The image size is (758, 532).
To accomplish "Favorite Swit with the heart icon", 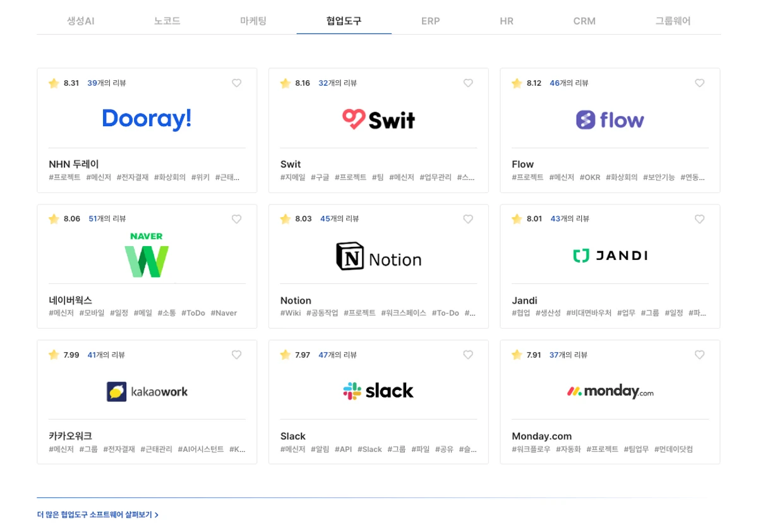I will click(x=468, y=83).
